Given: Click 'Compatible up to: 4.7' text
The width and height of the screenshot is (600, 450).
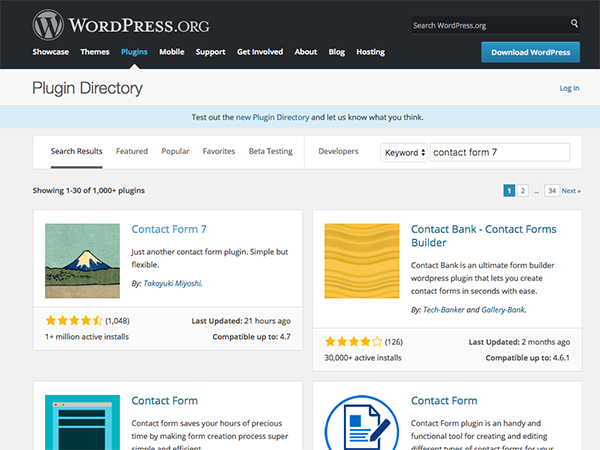Looking at the screenshot, I should (x=251, y=337).
